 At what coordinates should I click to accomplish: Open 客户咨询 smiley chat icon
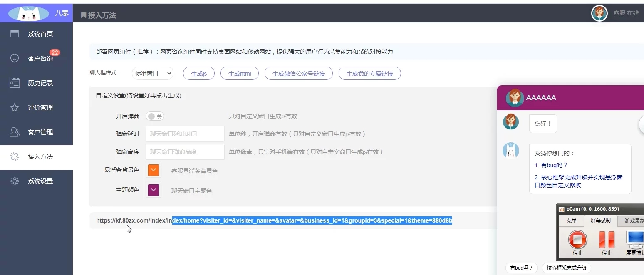pyautogui.click(x=15, y=59)
